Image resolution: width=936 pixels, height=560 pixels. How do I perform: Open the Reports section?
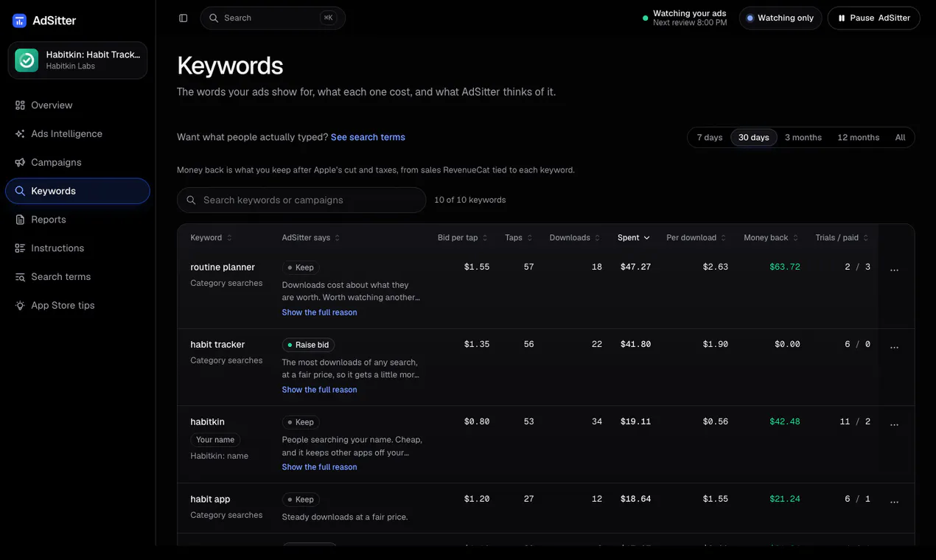(77, 220)
